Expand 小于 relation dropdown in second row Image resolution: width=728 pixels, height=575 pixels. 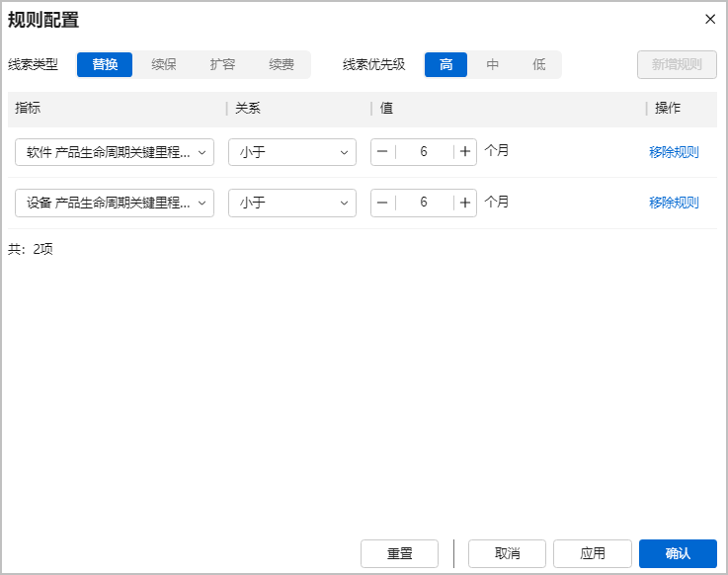point(292,203)
